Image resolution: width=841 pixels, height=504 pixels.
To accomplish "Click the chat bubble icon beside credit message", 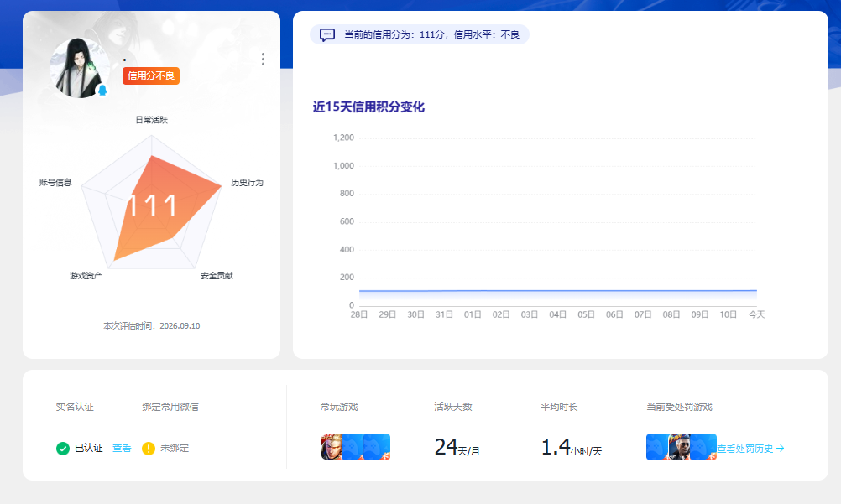I will 327,35.
